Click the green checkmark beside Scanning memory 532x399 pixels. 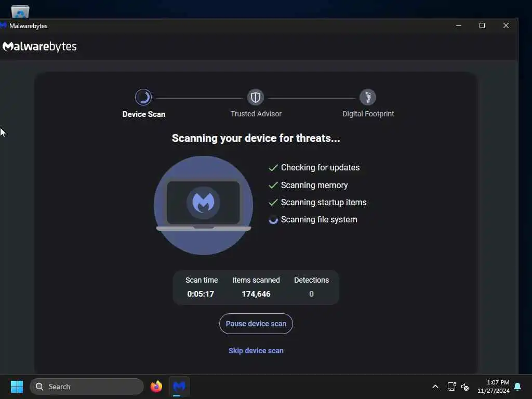[273, 185]
